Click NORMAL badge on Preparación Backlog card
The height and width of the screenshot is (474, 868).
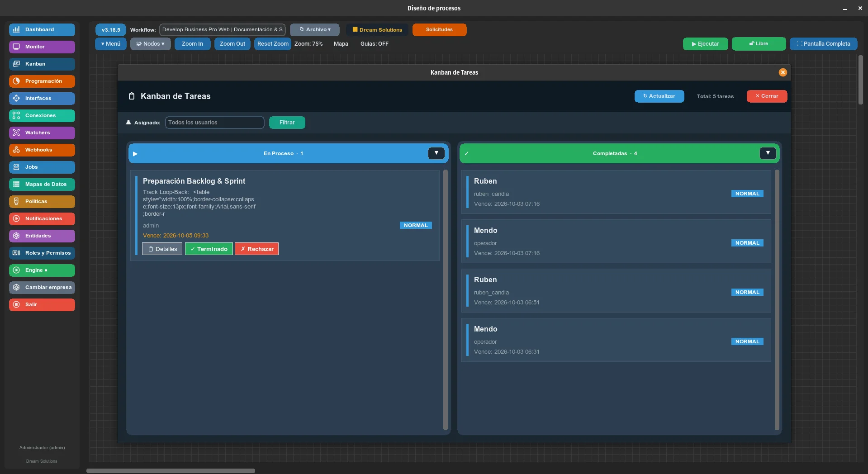point(416,225)
